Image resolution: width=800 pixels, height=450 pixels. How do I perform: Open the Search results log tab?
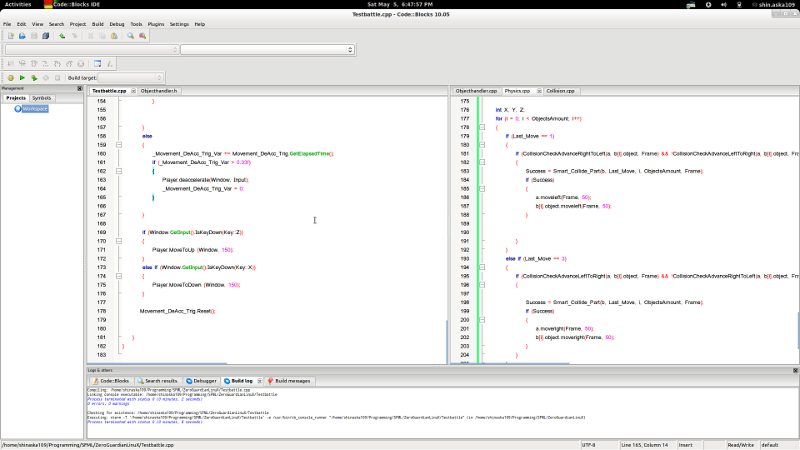[x=157, y=381]
